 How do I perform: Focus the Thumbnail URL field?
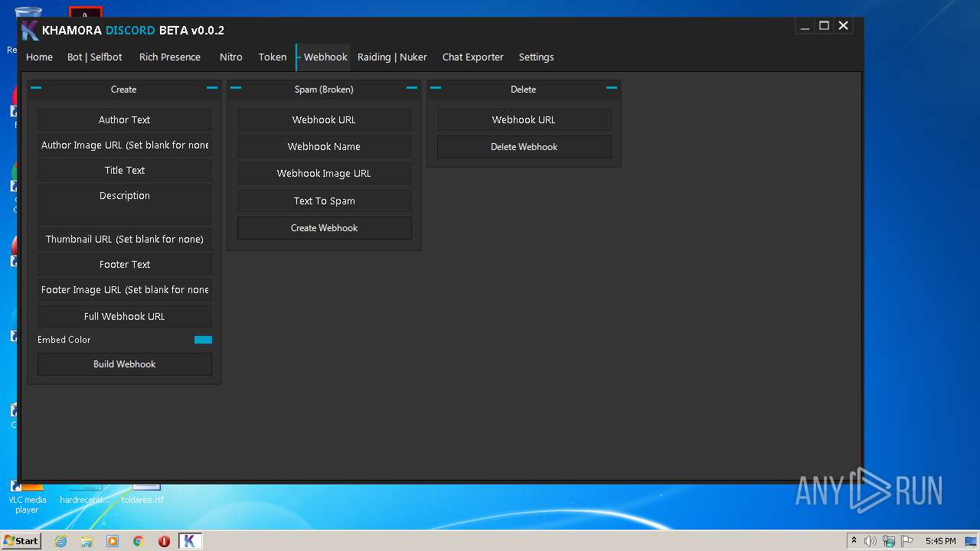click(125, 240)
